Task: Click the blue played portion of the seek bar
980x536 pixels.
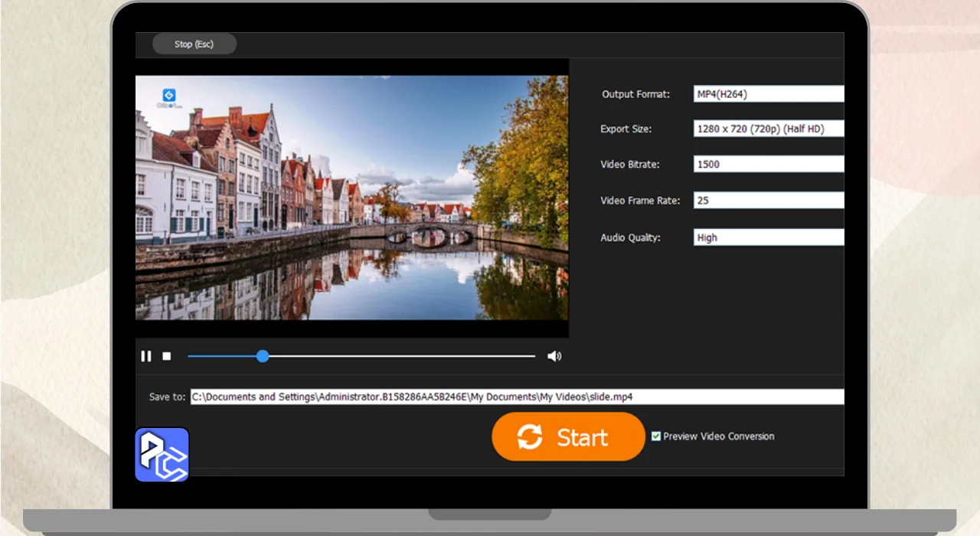Action: (222, 356)
